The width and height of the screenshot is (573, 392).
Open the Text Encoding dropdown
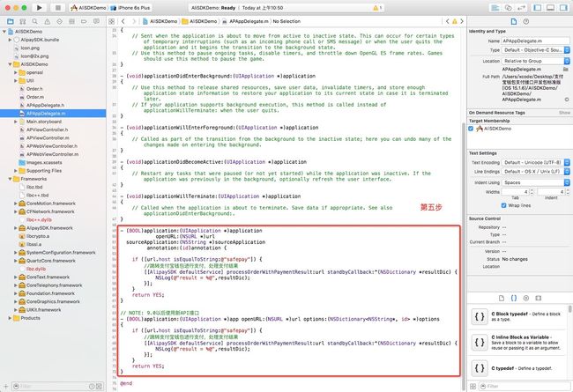coord(535,162)
